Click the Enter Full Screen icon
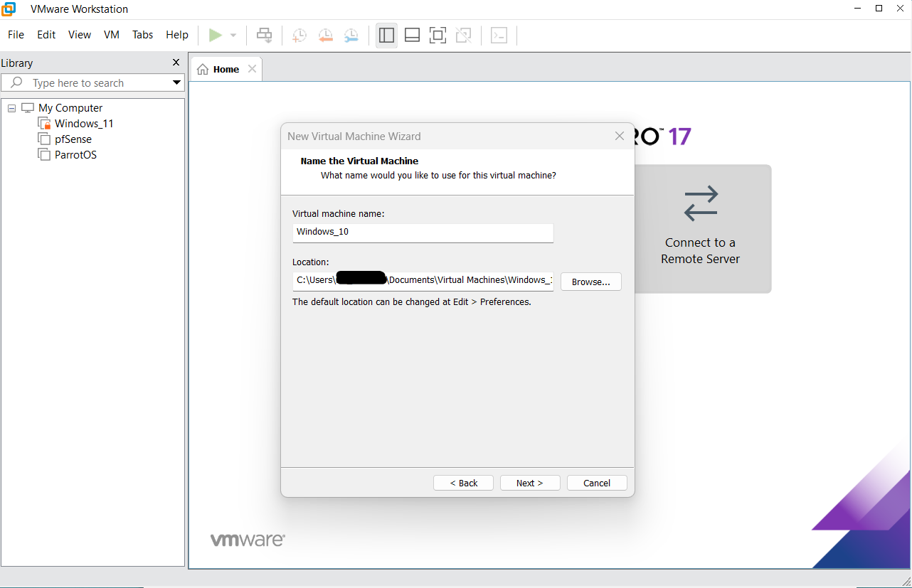Image resolution: width=912 pixels, height=588 pixels. pos(438,35)
